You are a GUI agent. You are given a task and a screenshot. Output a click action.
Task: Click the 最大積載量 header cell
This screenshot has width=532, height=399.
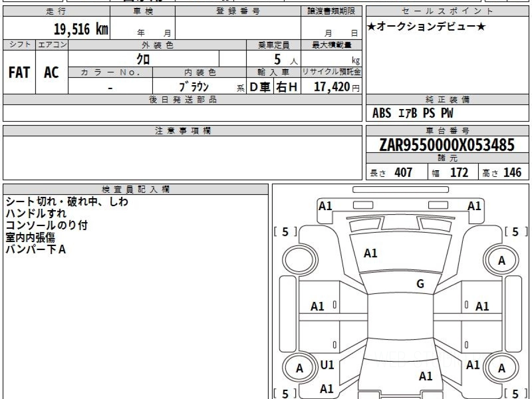(332, 45)
